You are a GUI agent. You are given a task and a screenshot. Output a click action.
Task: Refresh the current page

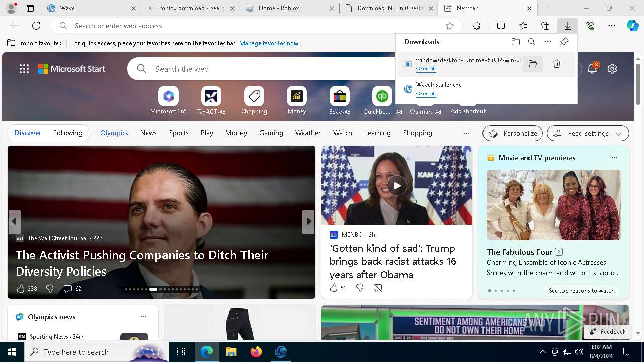click(x=36, y=26)
